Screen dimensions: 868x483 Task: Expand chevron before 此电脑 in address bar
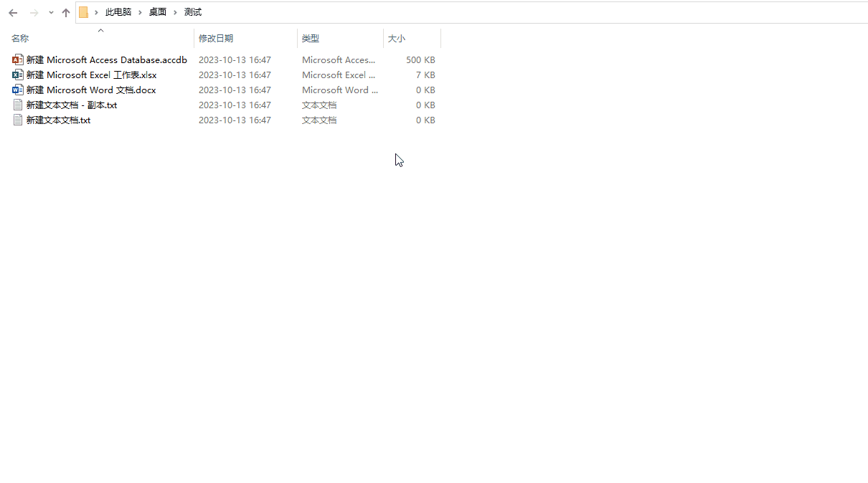pos(96,13)
